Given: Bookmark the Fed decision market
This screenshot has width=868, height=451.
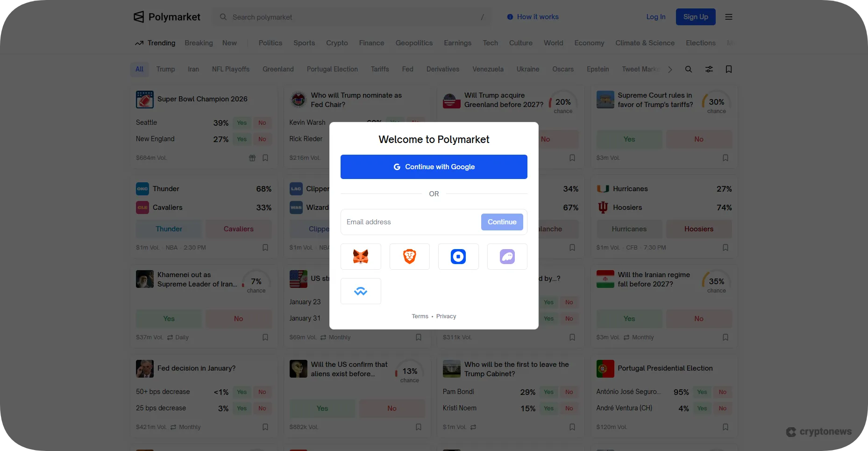Looking at the screenshot, I should click(265, 427).
